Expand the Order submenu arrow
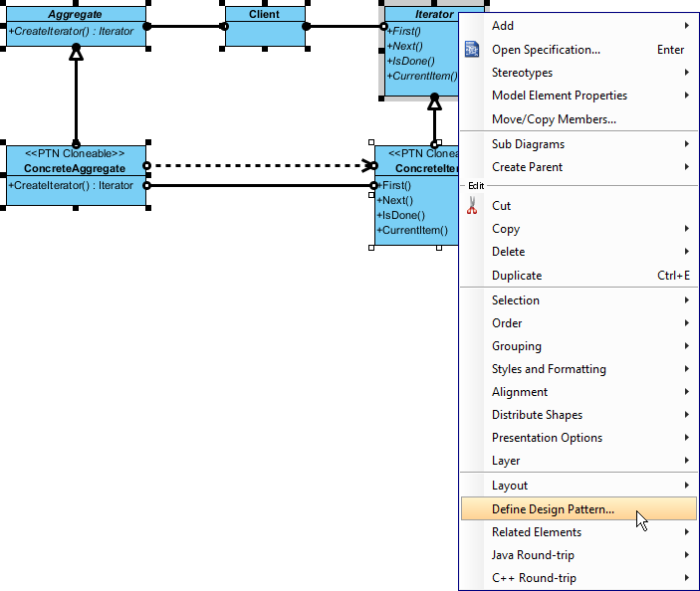700x591 pixels. pyautogui.click(x=687, y=323)
